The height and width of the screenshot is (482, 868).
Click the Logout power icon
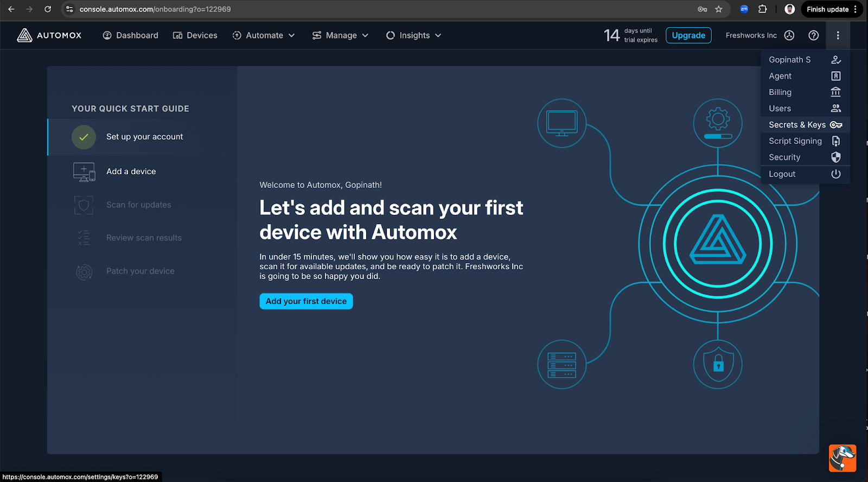click(836, 174)
